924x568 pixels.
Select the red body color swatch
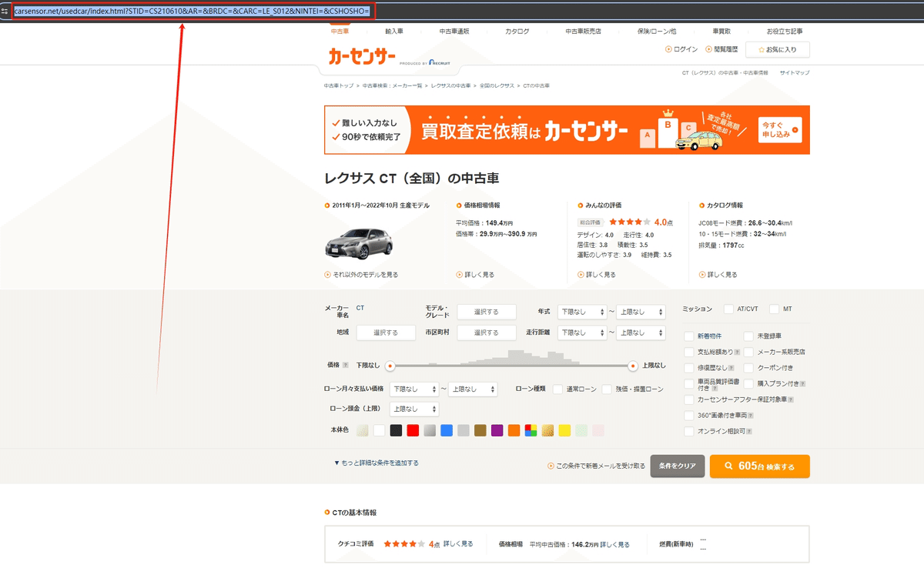click(413, 430)
